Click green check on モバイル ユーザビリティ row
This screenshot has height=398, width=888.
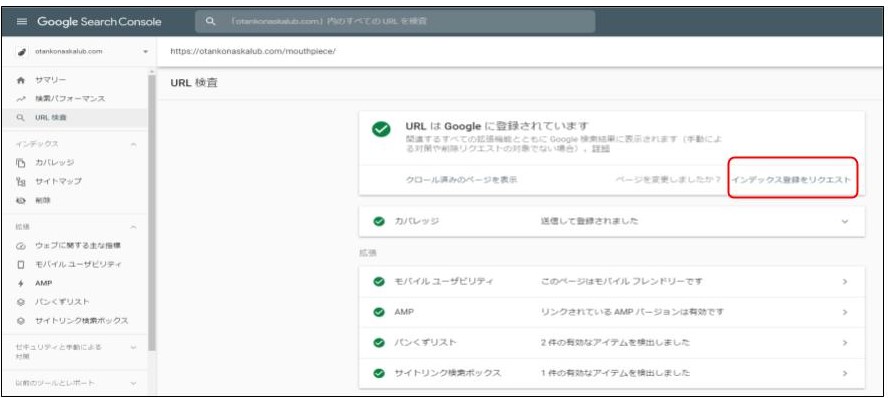[379, 281]
